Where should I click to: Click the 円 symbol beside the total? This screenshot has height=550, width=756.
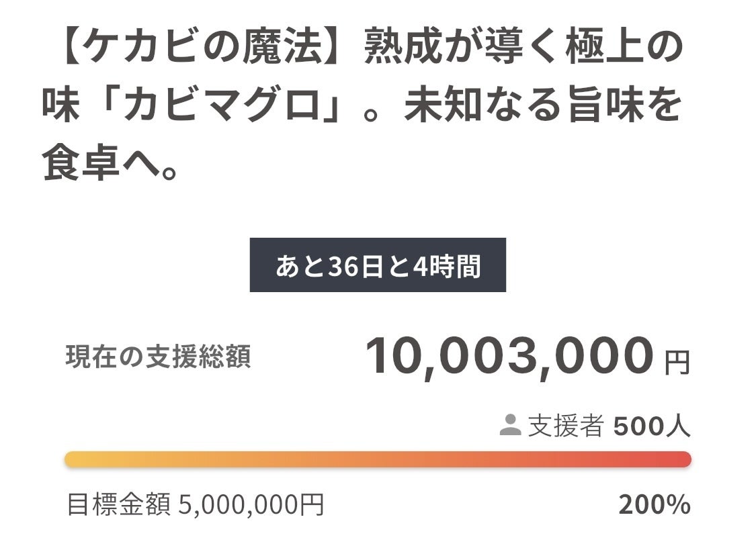tap(677, 363)
